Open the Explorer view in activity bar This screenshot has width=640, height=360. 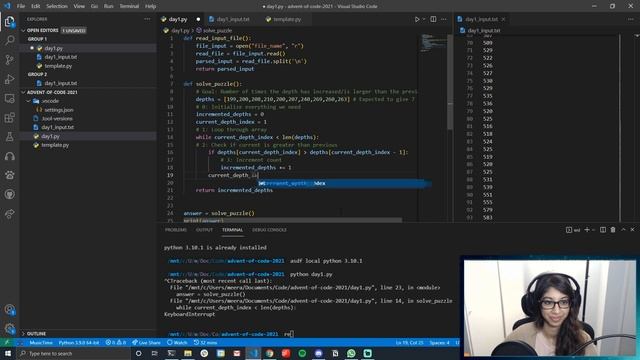coord(9,21)
